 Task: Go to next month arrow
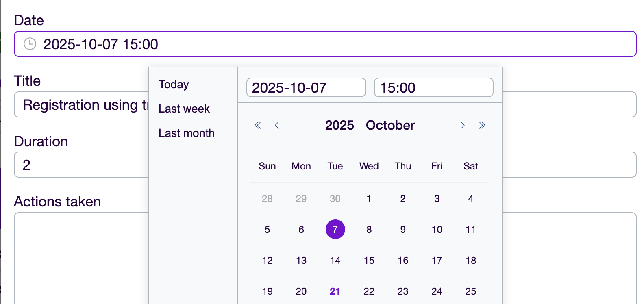pos(463,125)
